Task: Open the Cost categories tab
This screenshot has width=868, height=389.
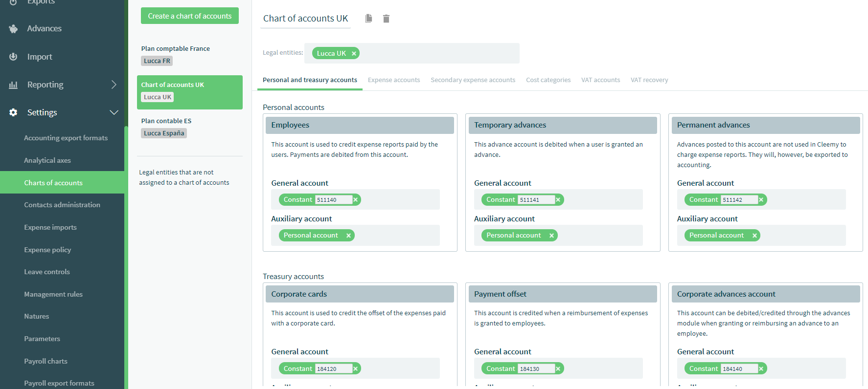Action: pyautogui.click(x=548, y=80)
